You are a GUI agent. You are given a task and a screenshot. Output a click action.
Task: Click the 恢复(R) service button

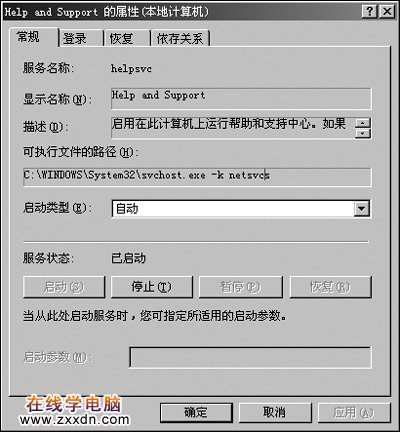coord(331,287)
